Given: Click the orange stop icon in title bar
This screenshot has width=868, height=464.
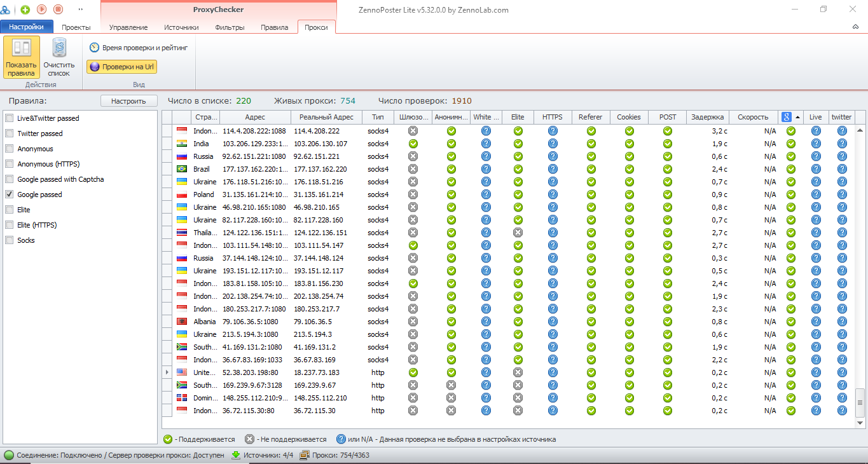Looking at the screenshot, I should tap(59, 9).
